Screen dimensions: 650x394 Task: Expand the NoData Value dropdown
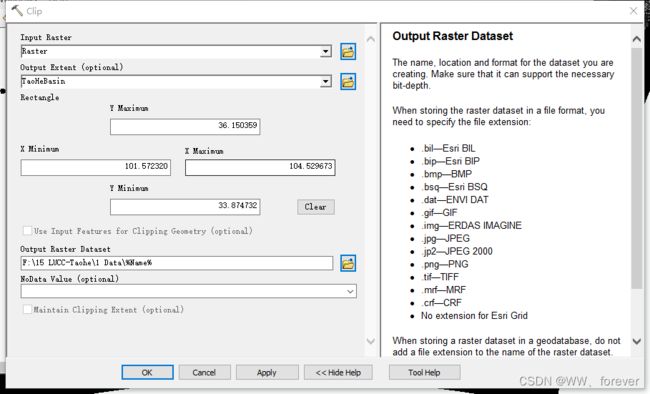pos(350,292)
